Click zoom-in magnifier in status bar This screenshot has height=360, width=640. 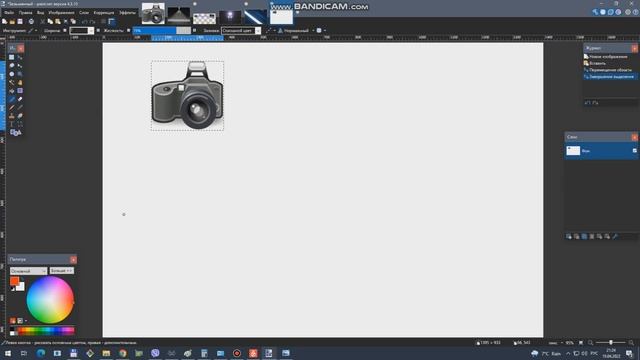(x=631, y=343)
